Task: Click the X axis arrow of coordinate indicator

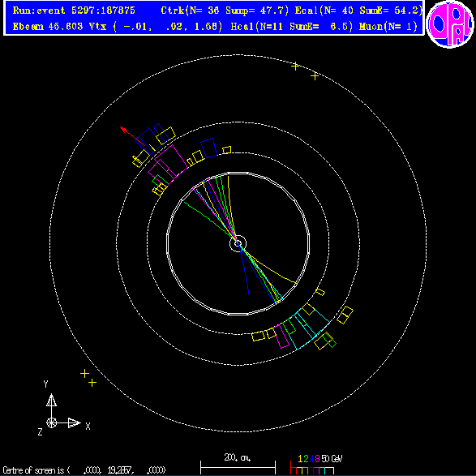Action: click(74, 422)
